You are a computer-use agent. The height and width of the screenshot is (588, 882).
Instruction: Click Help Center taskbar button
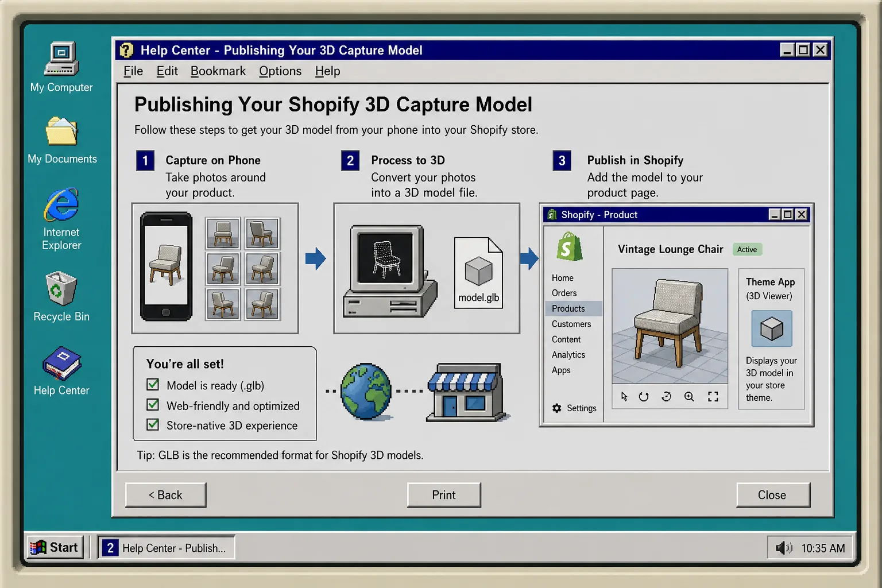[167, 548]
